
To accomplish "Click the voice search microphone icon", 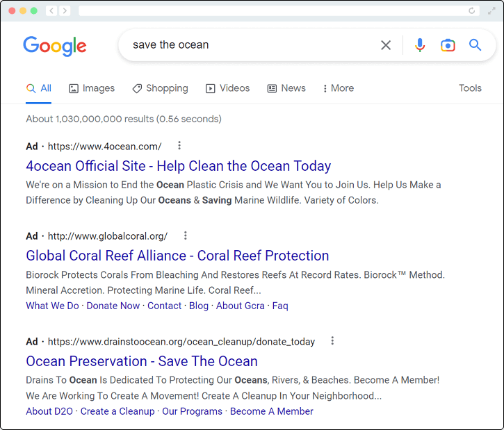I will click(x=419, y=45).
